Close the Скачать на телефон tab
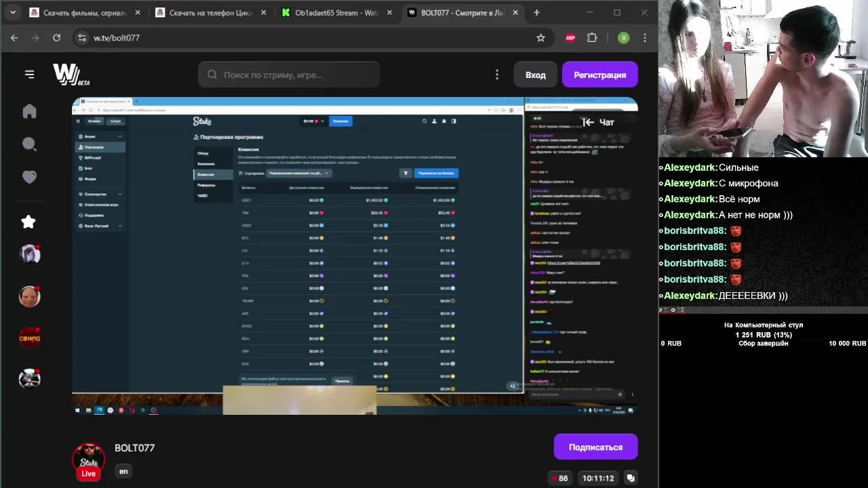The width and height of the screenshot is (868, 488). click(x=263, y=12)
